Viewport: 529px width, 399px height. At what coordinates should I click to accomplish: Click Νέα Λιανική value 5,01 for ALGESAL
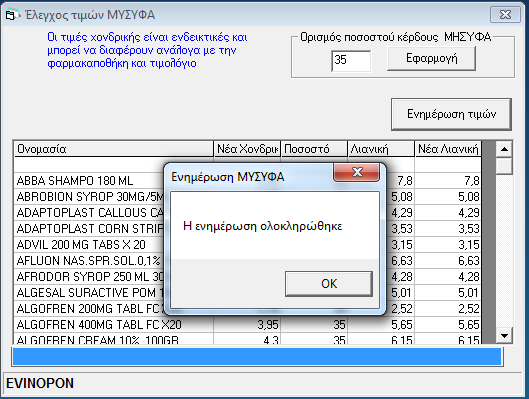(448, 293)
